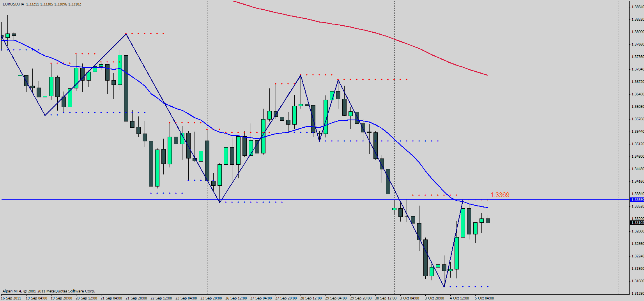Image resolution: width=644 pixels, height=301 pixels.
Task: Click time axis label 29 Sep 20:00
Action: tap(361, 298)
